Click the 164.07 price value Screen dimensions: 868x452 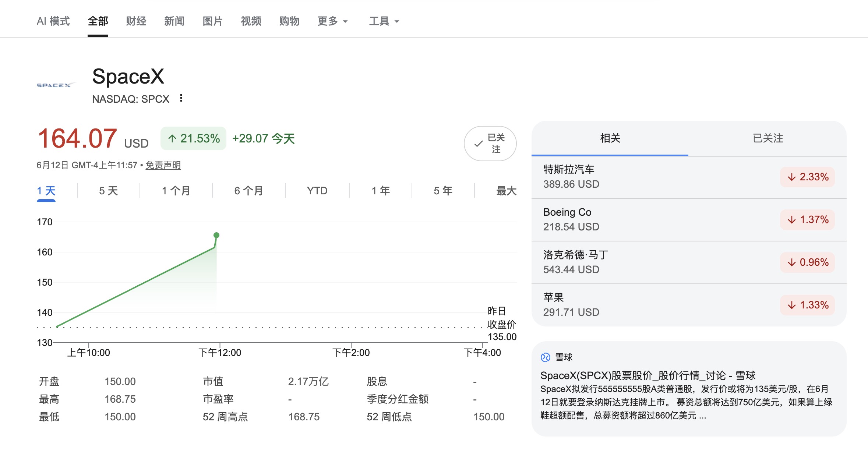[77, 139]
